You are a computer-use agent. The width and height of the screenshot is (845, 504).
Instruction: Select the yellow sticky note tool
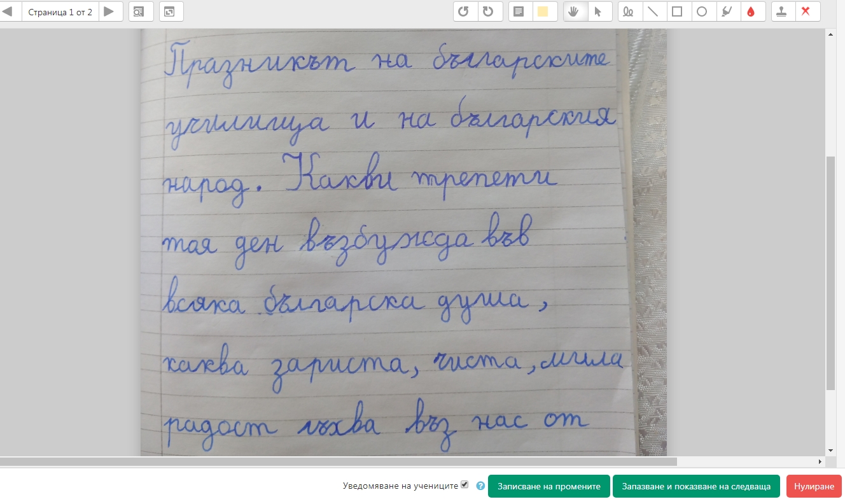pos(543,11)
